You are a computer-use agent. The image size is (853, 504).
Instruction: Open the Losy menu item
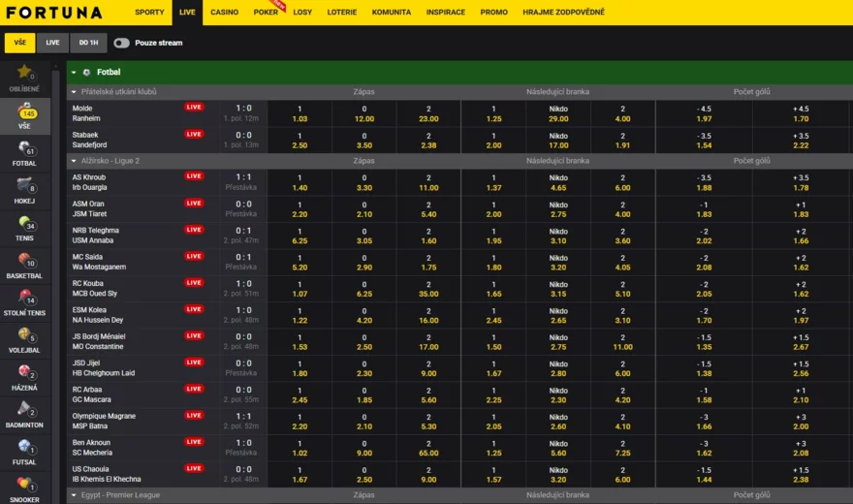tap(302, 12)
